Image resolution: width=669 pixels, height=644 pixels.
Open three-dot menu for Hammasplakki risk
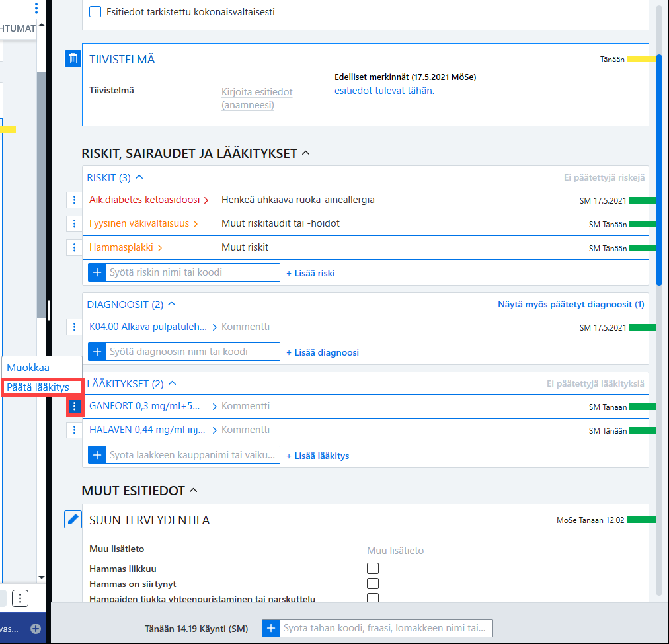pos(74,247)
